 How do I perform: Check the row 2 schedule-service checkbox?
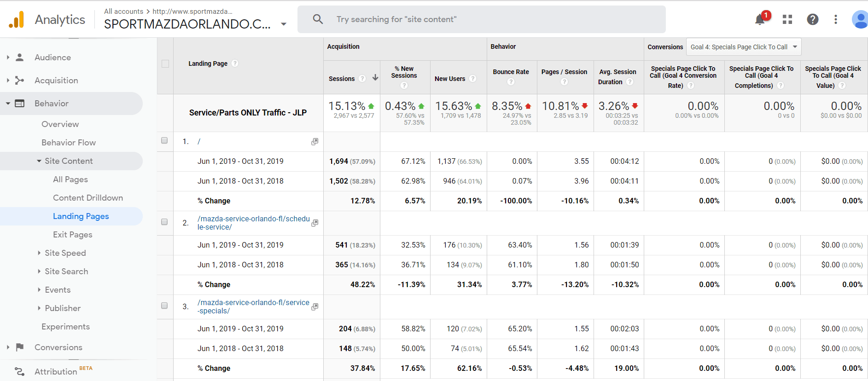click(164, 222)
